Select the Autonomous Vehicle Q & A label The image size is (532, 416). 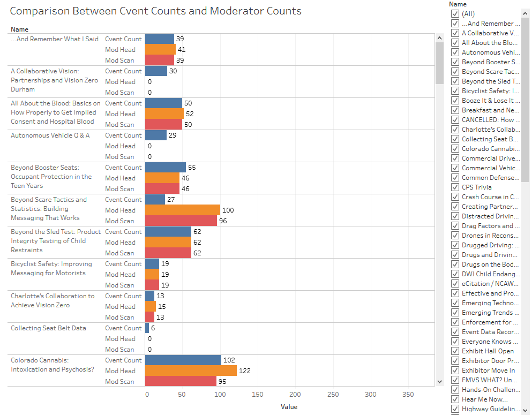[x=50, y=135]
